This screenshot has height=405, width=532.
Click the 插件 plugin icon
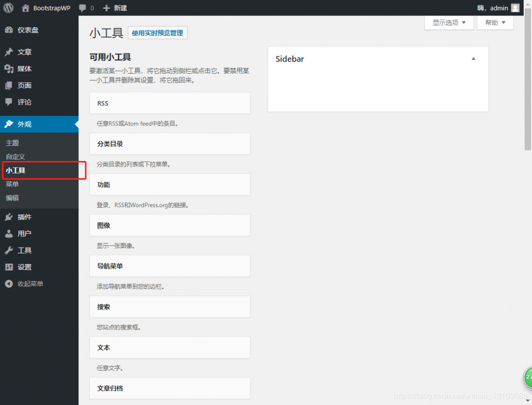9,217
